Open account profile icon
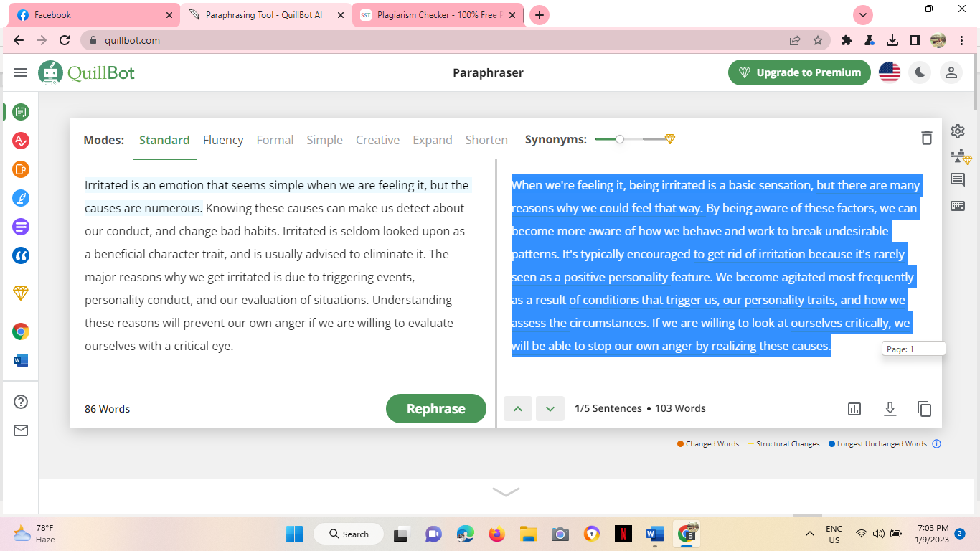The height and width of the screenshot is (551, 980). 951,72
